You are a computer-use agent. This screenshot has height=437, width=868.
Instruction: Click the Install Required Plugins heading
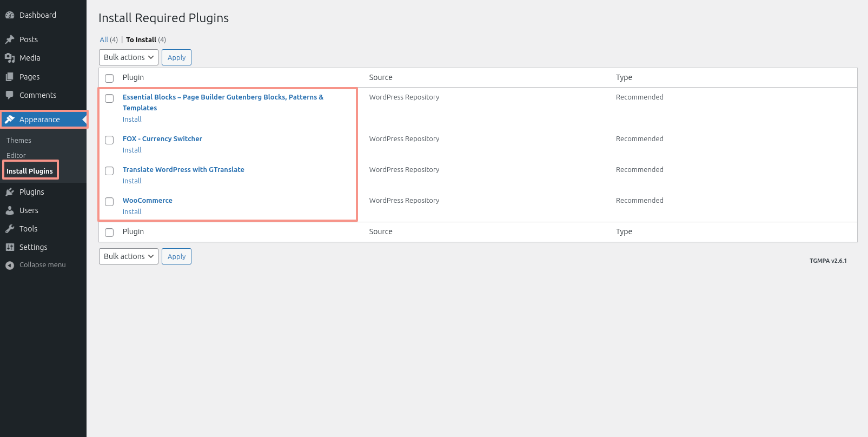(x=164, y=18)
